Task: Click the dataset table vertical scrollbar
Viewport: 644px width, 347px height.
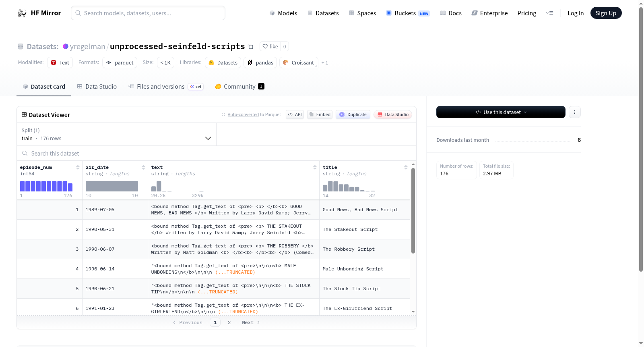Action: click(x=413, y=211)
